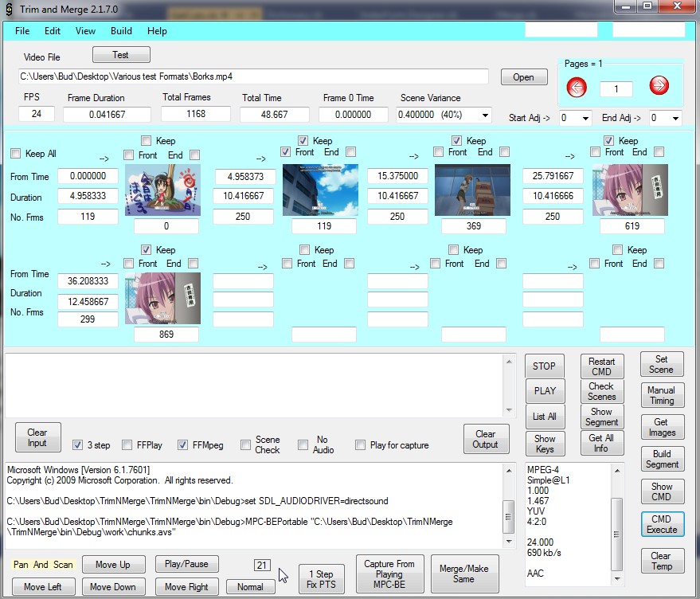
Task: Enable Play for capture checkbox
Action: 360,445
